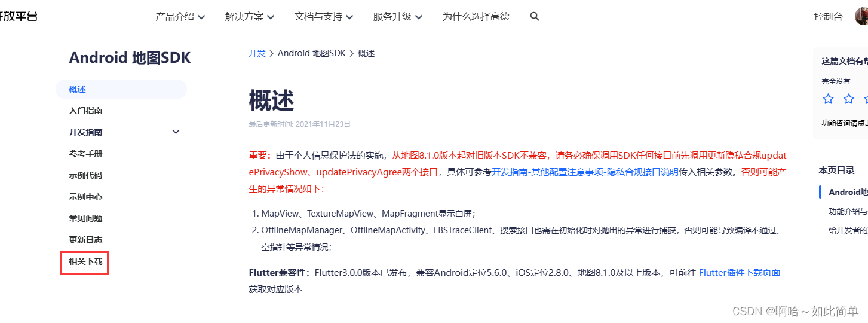This screenshot has width=868, height=323.
Task: Click the search magnifier icon in top navigation
Action: point(535,17)
